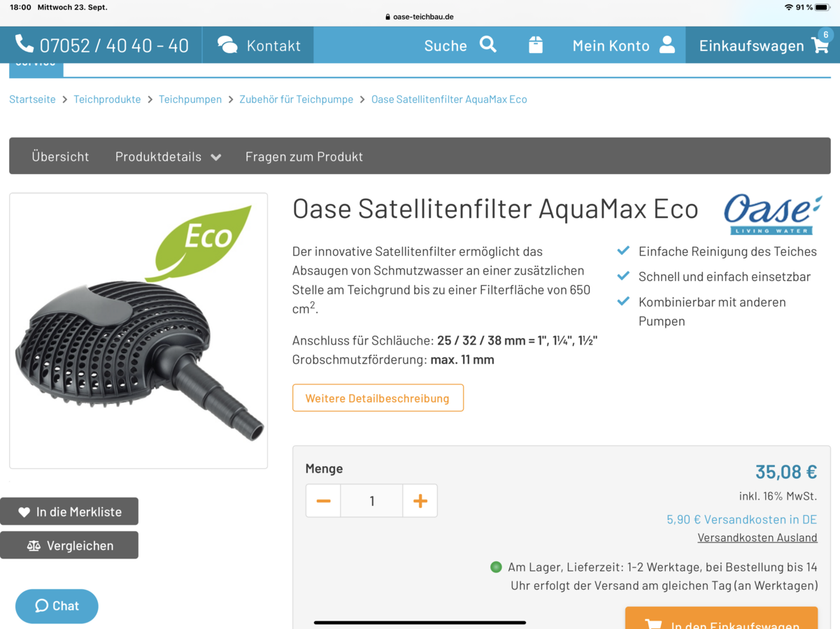Click the Suche magnifying glass icon
The height and width of the screenshot is (629, 840).
(x=488, y=45)
